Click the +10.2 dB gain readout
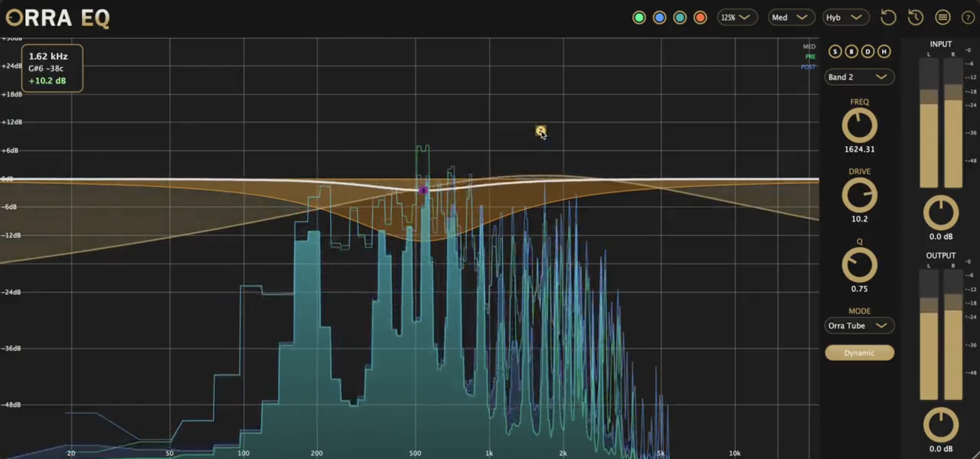Viewport: 980px width, 459px height. point(47,81)
